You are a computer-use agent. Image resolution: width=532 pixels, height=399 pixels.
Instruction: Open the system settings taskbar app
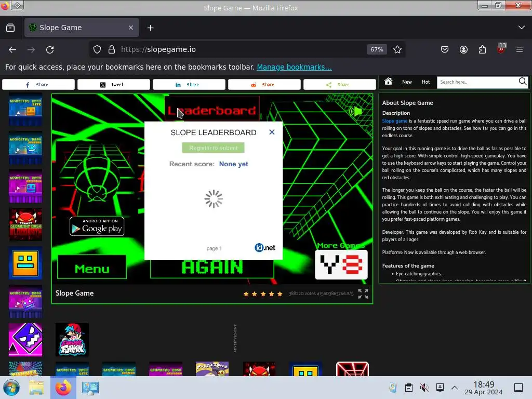pos(90,388)
